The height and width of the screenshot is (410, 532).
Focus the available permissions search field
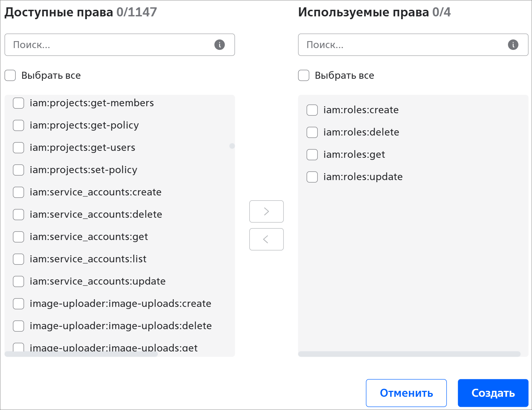[111, 45]
